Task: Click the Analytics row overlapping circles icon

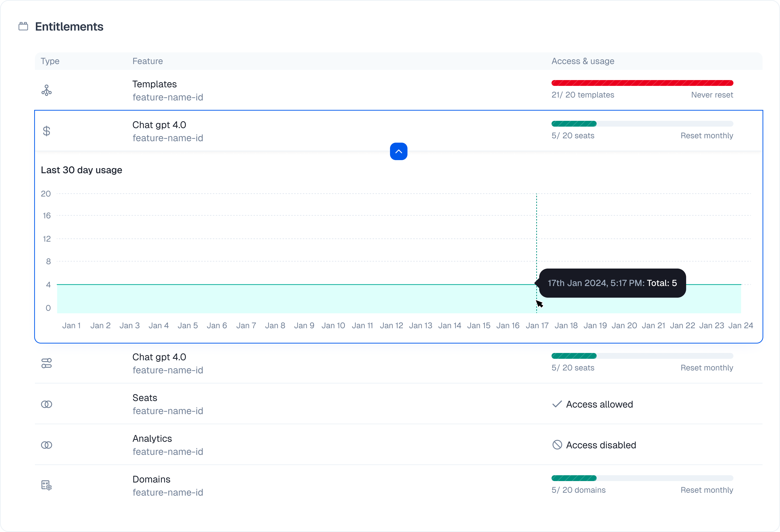Action: pyautogui.click(x=46, y=445)
